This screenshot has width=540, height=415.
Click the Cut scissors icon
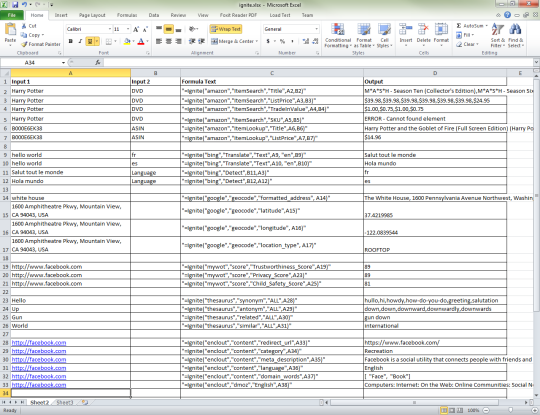24,26
